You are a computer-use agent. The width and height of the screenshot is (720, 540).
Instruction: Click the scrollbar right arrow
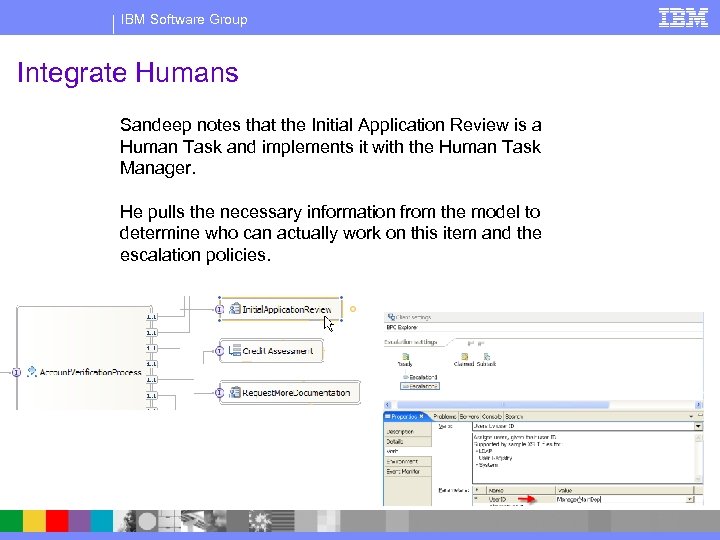click(x=699, y=405)
